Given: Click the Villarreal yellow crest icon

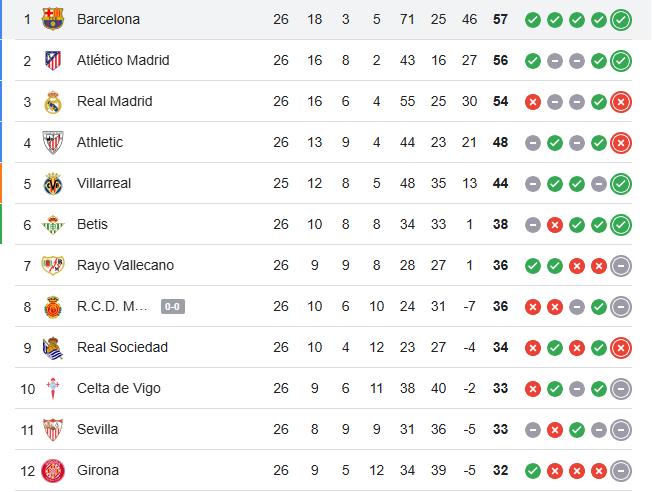Looking at the screenshot, I should coord(53,184).
